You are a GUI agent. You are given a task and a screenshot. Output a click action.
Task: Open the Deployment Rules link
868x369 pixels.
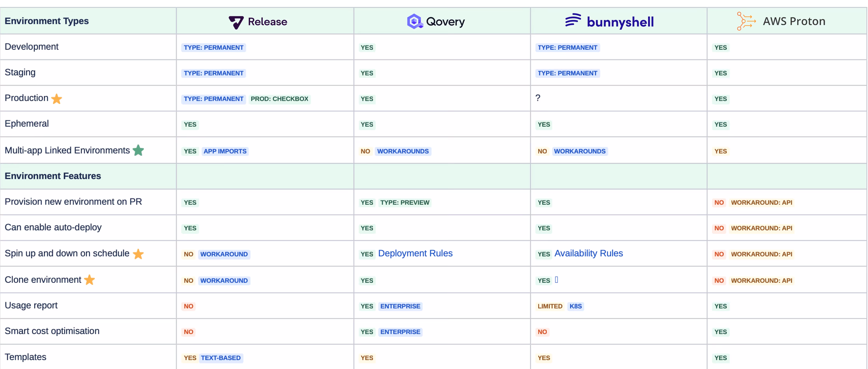(x=415, y=253)
